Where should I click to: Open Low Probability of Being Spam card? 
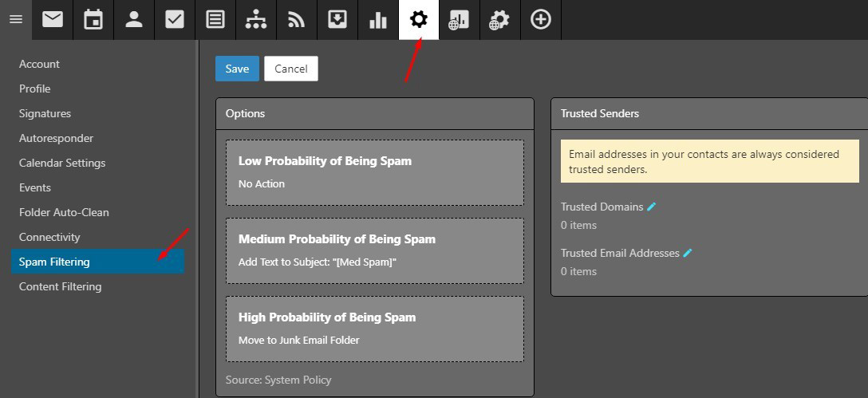pos(375,172)
